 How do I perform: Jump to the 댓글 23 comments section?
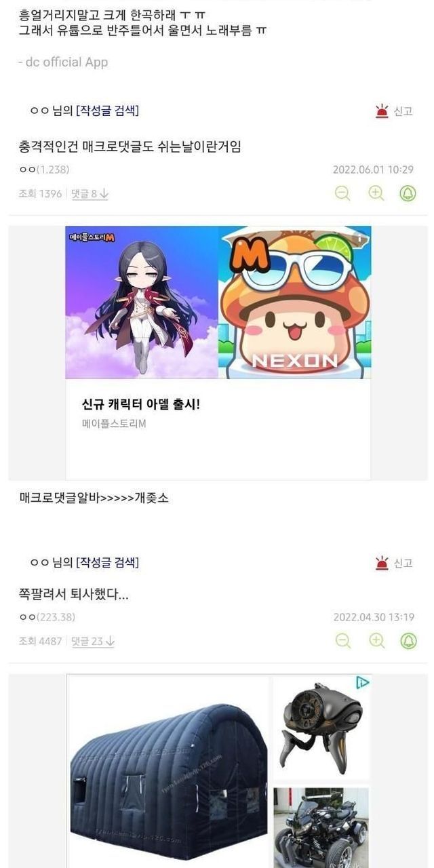(x=93, y=642)
